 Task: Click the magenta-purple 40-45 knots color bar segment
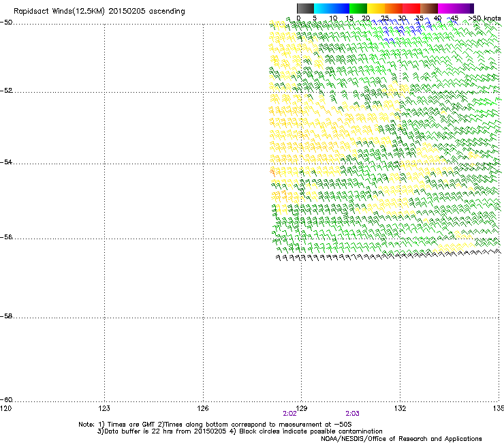pyautogui.click(x=456, y=8)
